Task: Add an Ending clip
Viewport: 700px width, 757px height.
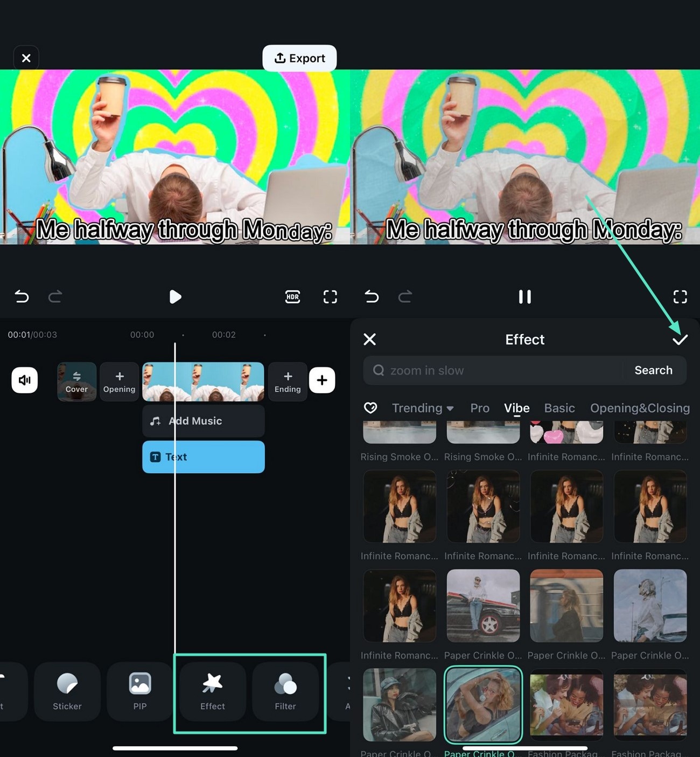Action: [288, 381]
